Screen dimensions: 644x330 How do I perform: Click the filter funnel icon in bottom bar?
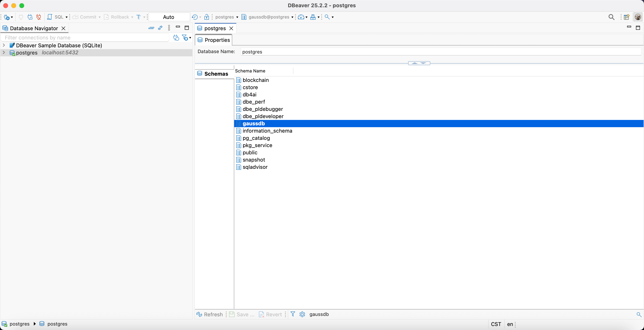tap(293, 314)
